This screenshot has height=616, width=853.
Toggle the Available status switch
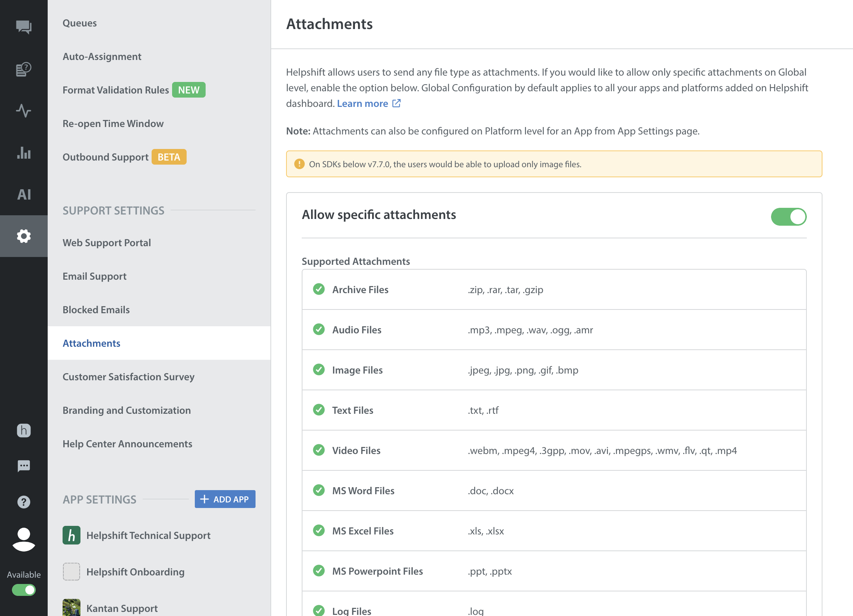(x=24, y=590)
